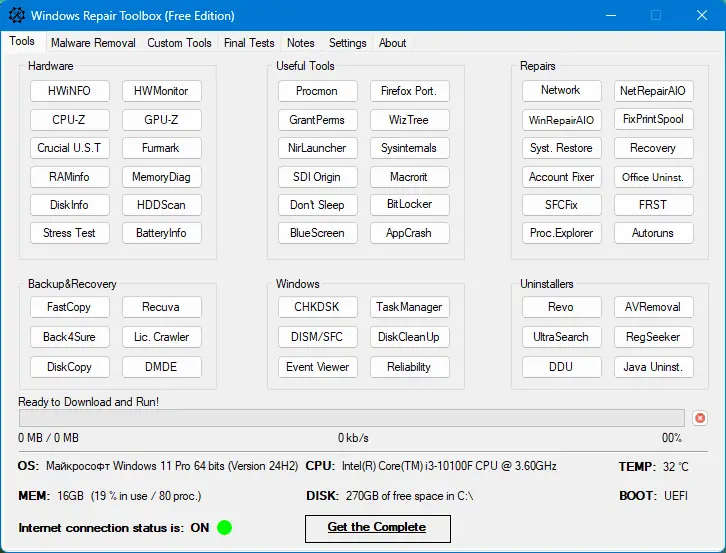Run DMDE
Image resolution: width=726 pixels, height=553 pixels.
[x=162, y=367]
